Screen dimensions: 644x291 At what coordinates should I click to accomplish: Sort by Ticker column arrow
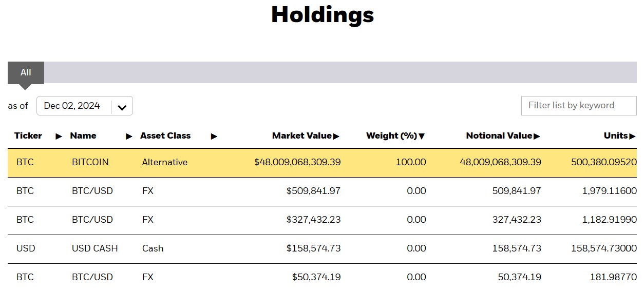coord(59,137)
